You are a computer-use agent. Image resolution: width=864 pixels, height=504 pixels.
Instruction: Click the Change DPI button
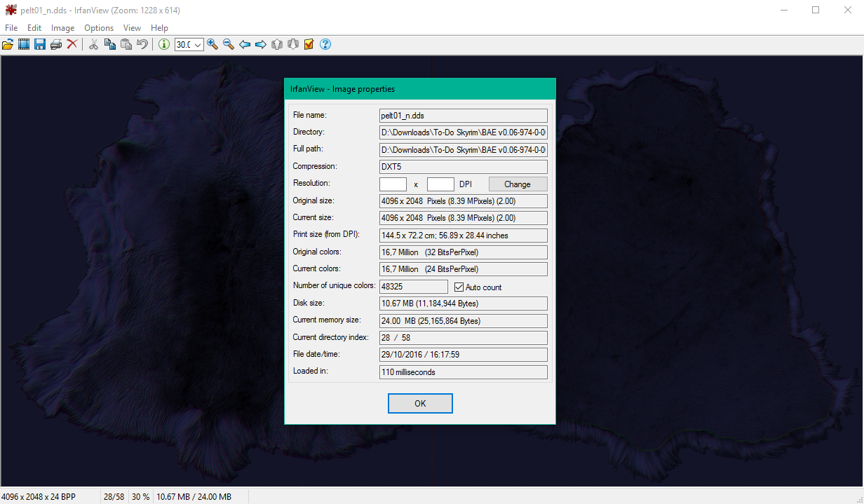(x=518, y=184)
